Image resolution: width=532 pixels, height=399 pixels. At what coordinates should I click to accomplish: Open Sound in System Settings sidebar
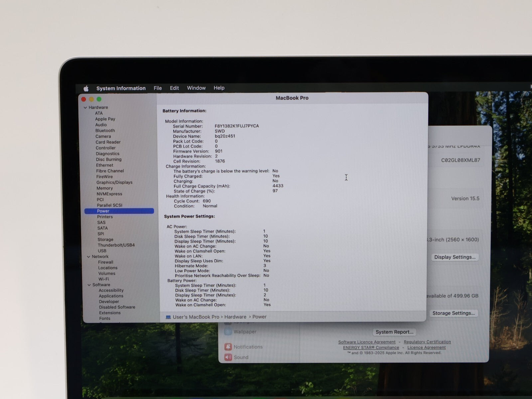click(237, 357)
